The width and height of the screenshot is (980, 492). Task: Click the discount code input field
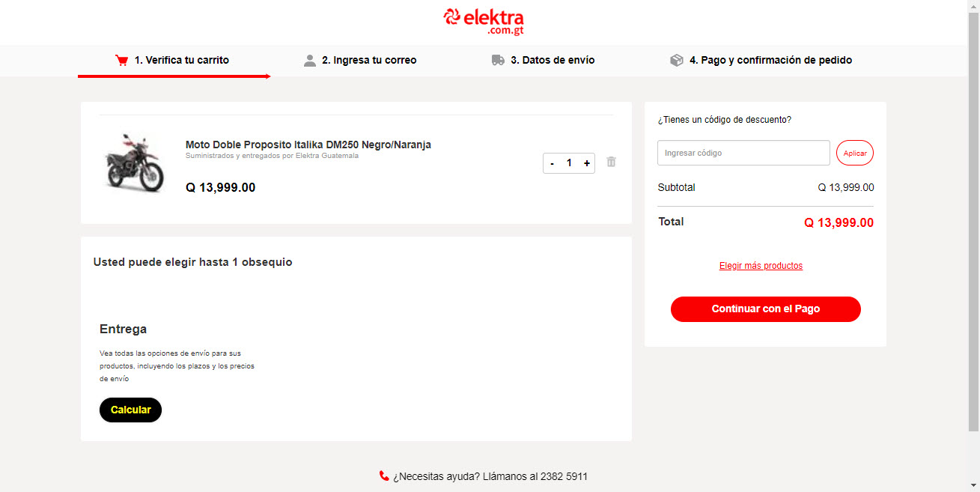tap(743, 153)
